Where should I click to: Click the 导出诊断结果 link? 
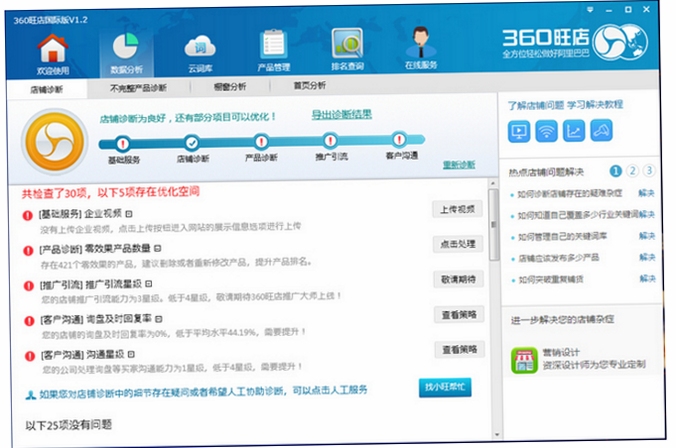pyautogui.click(x=342, y=115)
